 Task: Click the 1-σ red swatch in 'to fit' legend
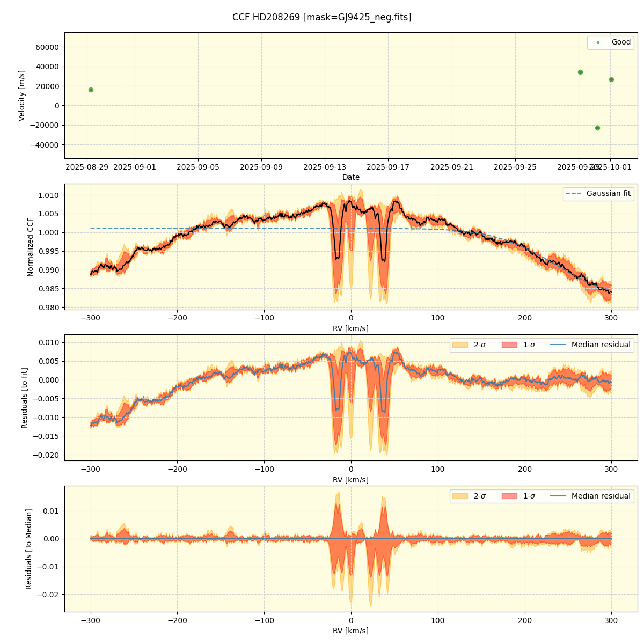click(509, 345)
